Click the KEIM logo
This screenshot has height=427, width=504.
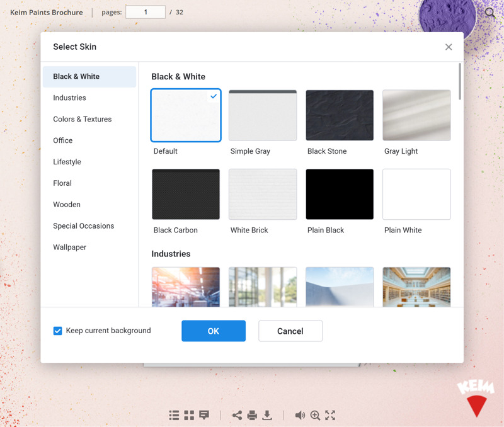tap(476, 399)
